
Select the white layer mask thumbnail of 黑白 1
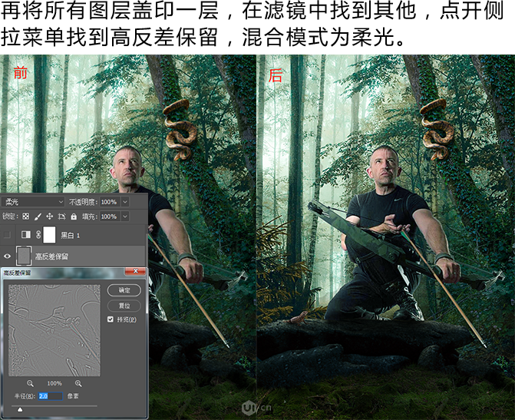(50, 235)
